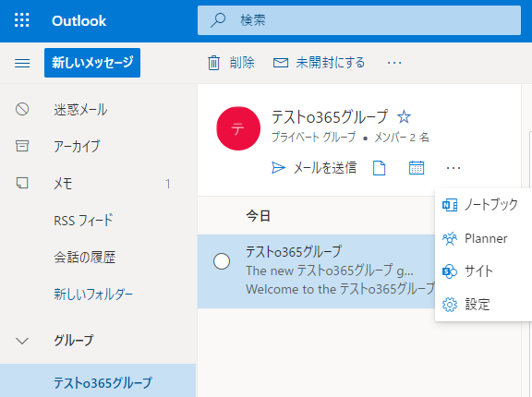Screen dimensions: 532x397
Task: Click the アーカイブ box icon
Action: [x=22, y=146]
